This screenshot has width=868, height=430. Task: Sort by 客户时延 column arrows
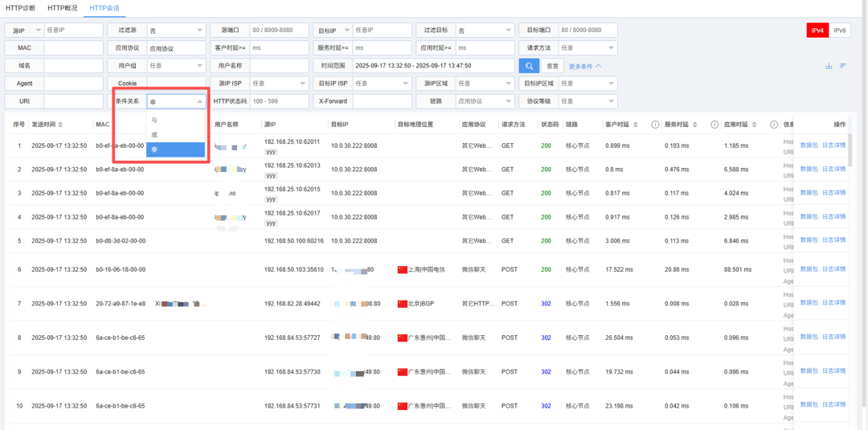pos(636,125)
